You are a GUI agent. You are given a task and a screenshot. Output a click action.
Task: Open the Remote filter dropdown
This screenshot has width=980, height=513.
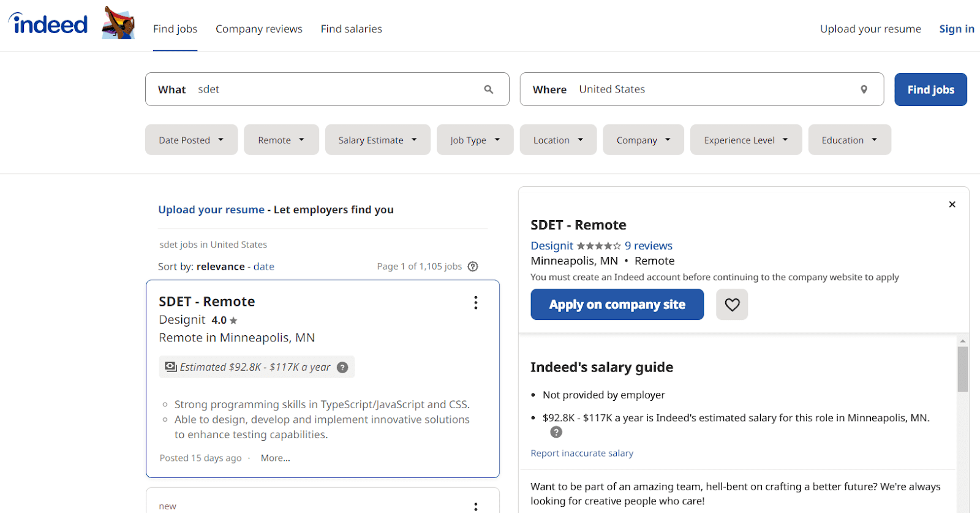point(281,140)
